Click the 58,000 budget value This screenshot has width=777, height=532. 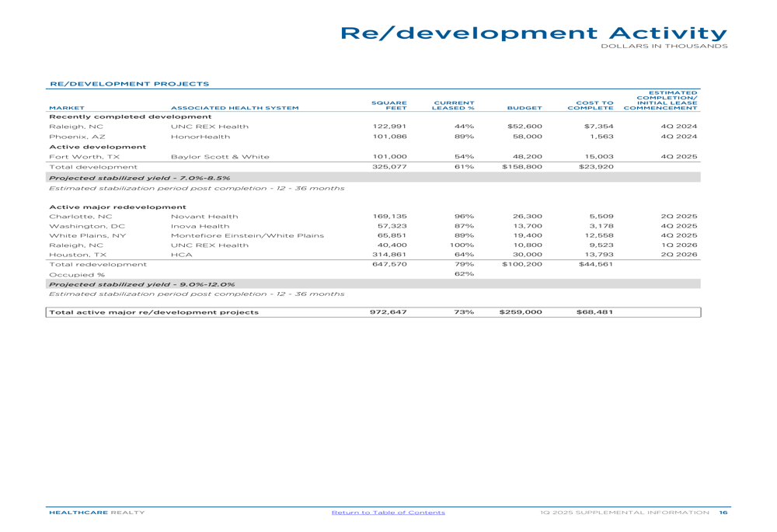[x=528, y=136]
